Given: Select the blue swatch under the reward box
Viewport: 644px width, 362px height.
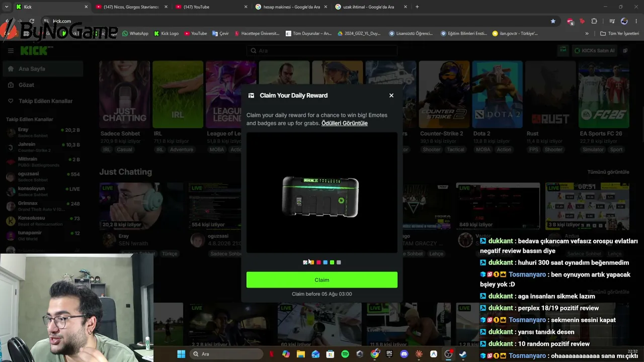Looking at the screenshot, I should [325, 262].
